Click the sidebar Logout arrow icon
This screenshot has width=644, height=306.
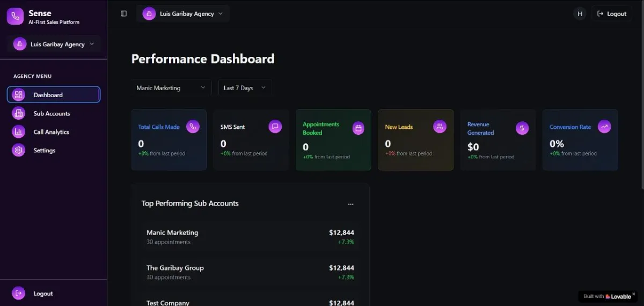click(x=19, y=293)
